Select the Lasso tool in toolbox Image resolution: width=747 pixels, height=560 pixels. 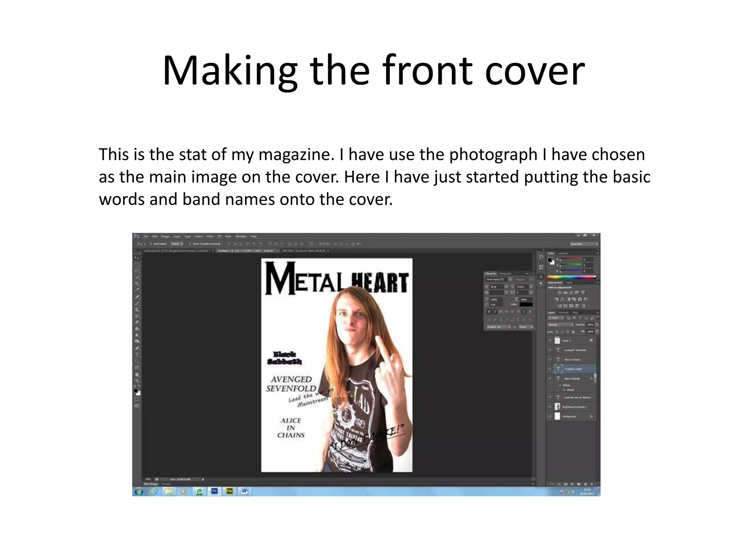point(137,271)
